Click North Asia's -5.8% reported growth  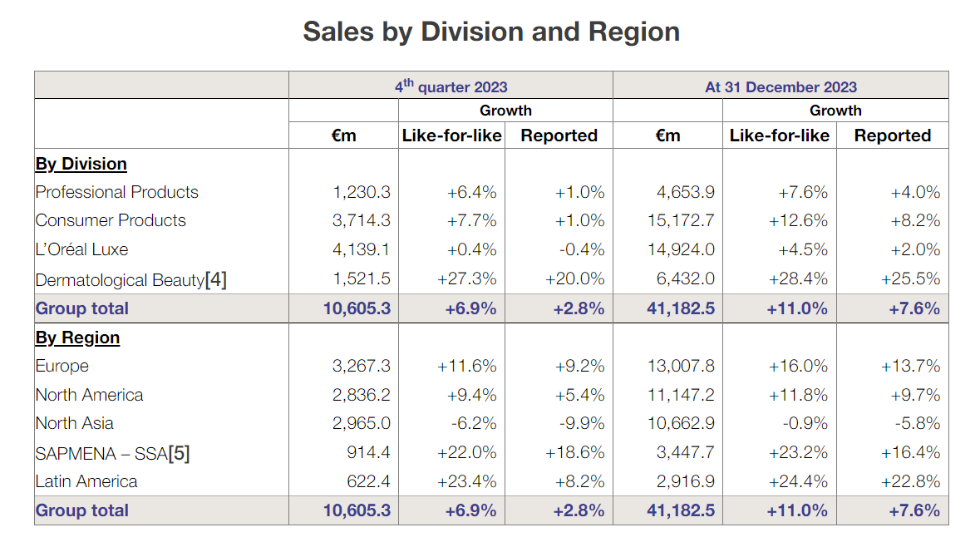[x=918, y=423]
